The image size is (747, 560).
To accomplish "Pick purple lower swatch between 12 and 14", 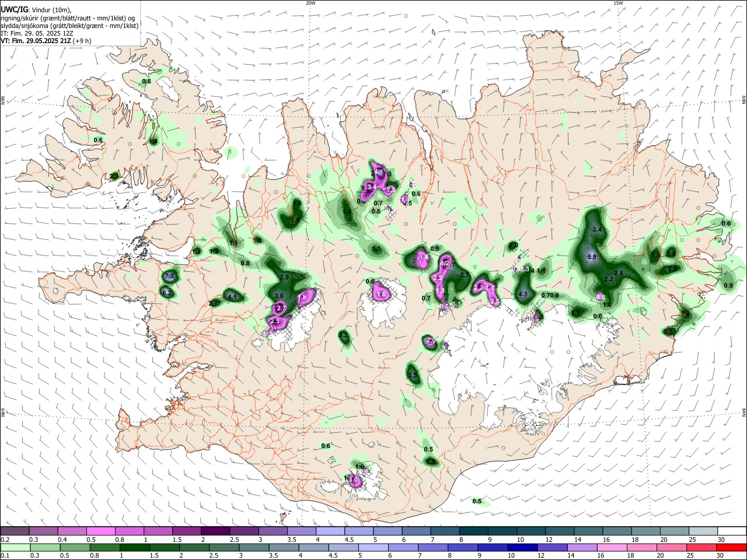I will tap(551, 547).
